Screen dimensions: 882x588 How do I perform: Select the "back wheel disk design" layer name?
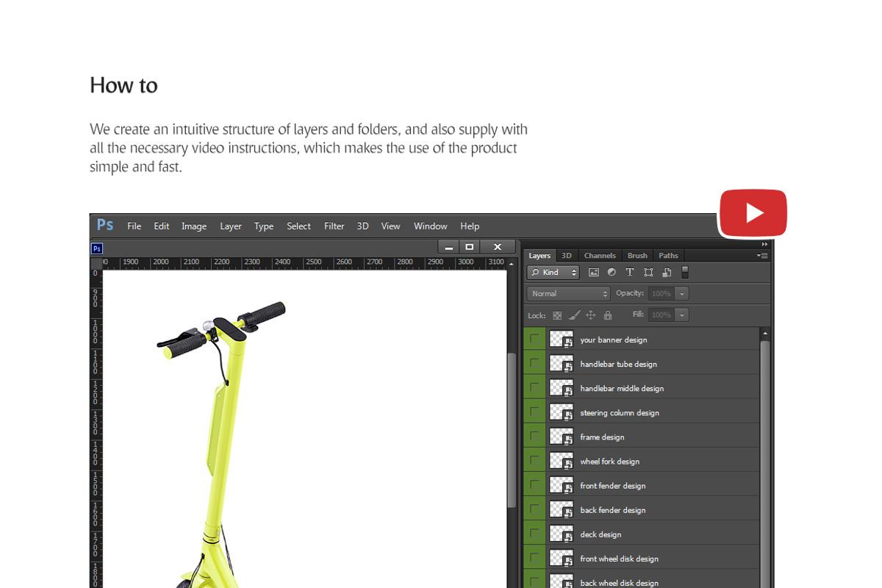(x=619, y=583)
